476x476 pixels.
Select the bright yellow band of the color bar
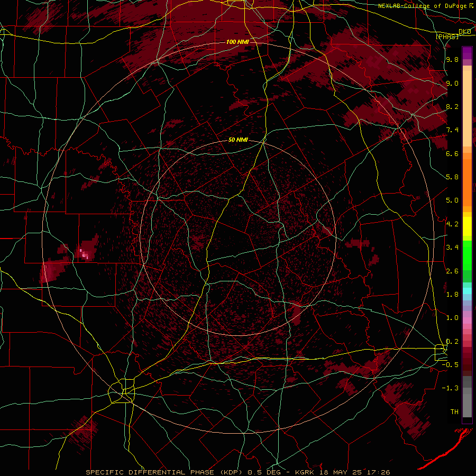pos(467,226)
